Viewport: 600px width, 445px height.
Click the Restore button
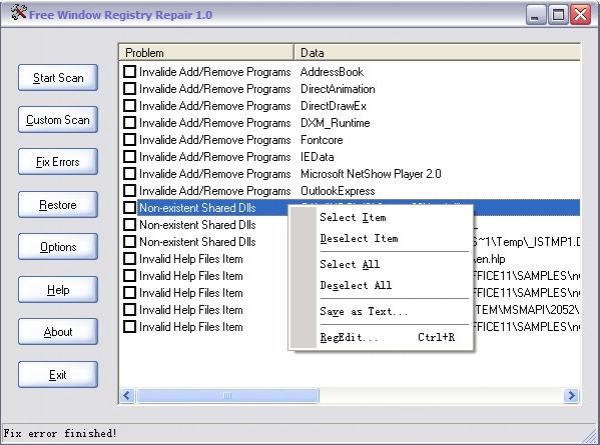coord(57,205)
